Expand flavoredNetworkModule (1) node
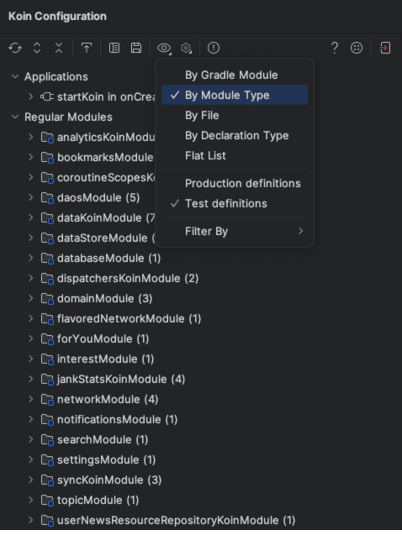 point(31,318)
